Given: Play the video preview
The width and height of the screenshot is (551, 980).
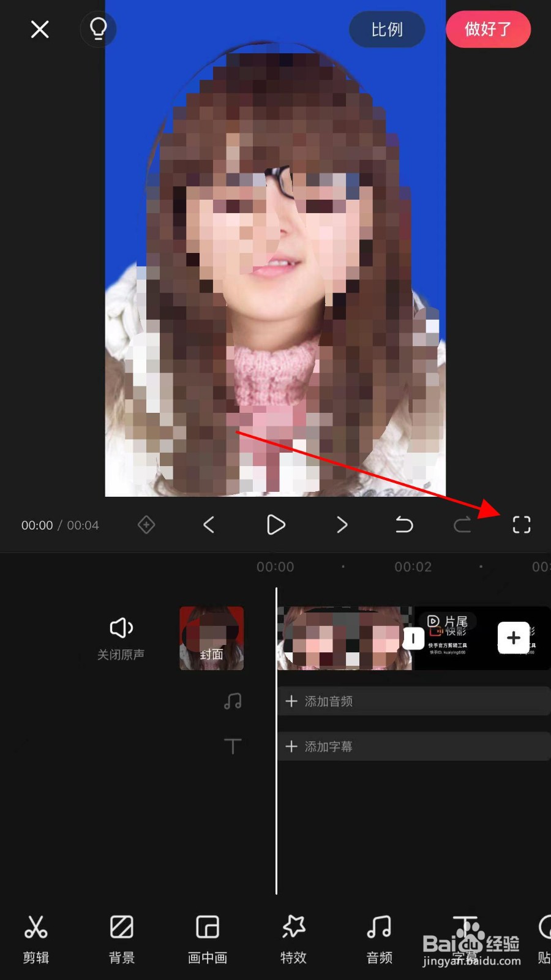Looking at the screenshot, I should pos(275,524).
